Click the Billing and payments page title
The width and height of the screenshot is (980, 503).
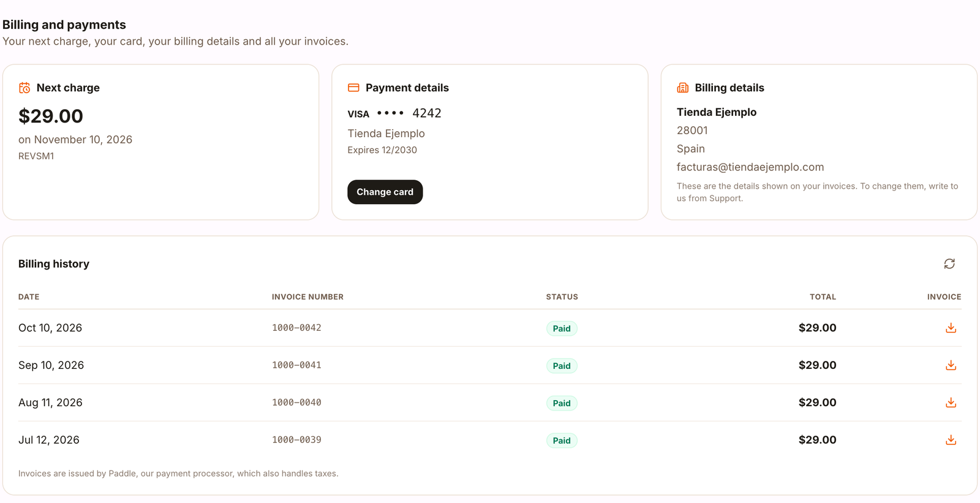pos(64,25)
